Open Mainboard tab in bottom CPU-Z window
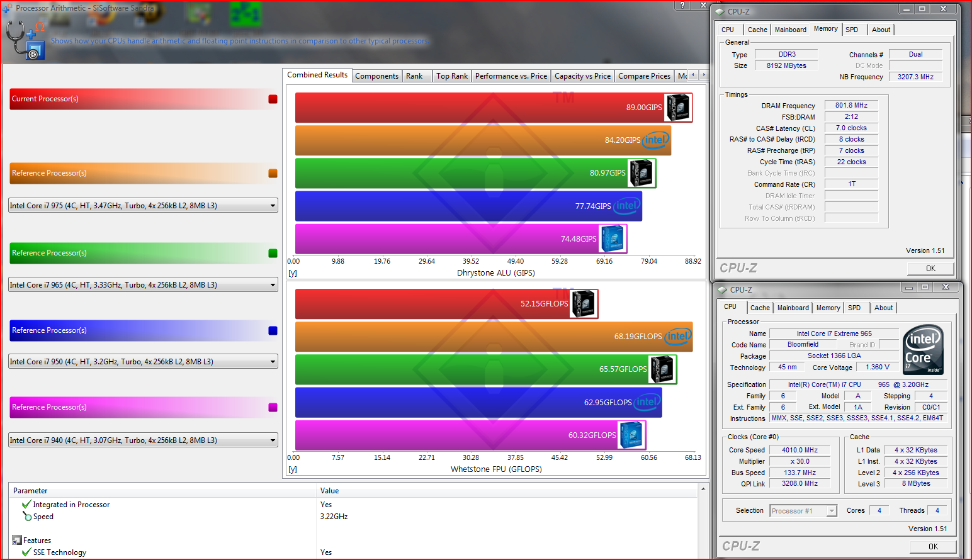Viewport: 972px width, 560px height. coord(793,308)
